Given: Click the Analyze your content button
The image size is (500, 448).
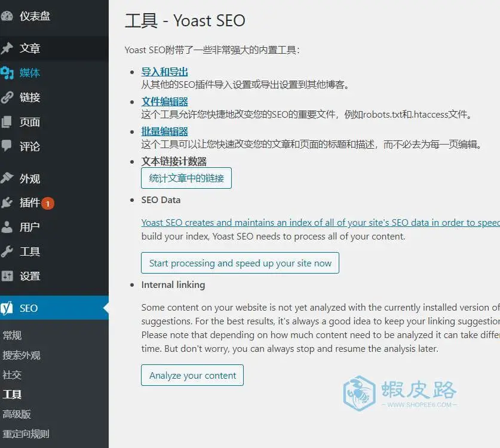Looking at the screenshot, I should (x=192, y=375).
